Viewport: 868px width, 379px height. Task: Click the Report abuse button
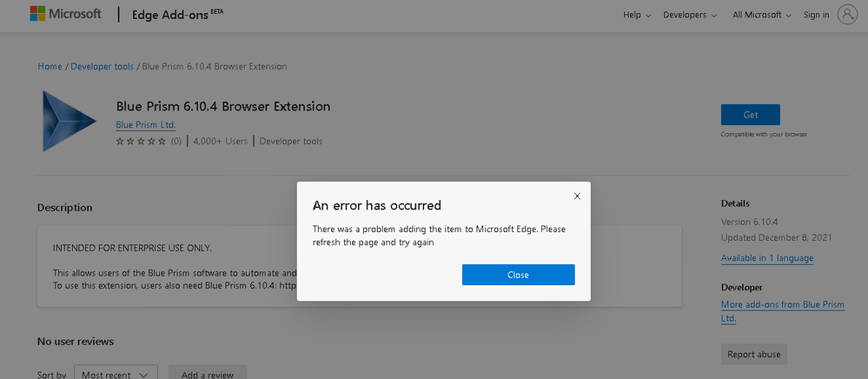coord(754,354)
